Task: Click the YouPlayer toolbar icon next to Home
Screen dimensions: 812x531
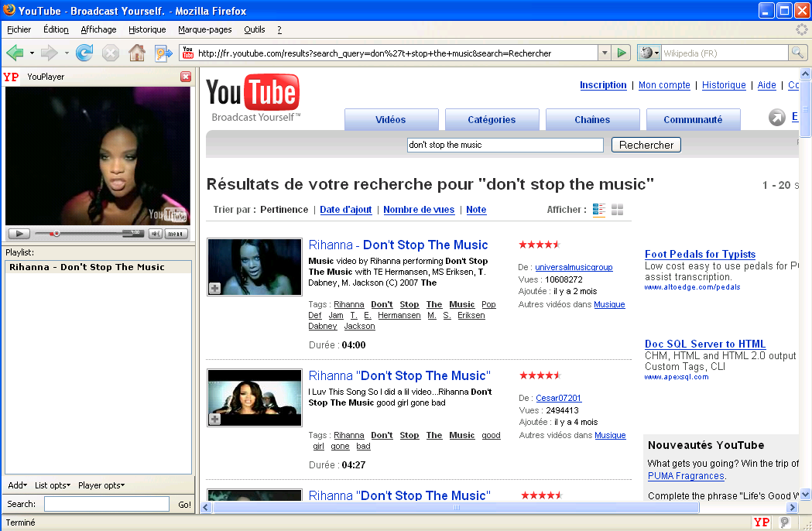Action: pyautogui.click(x=163, y=53)
